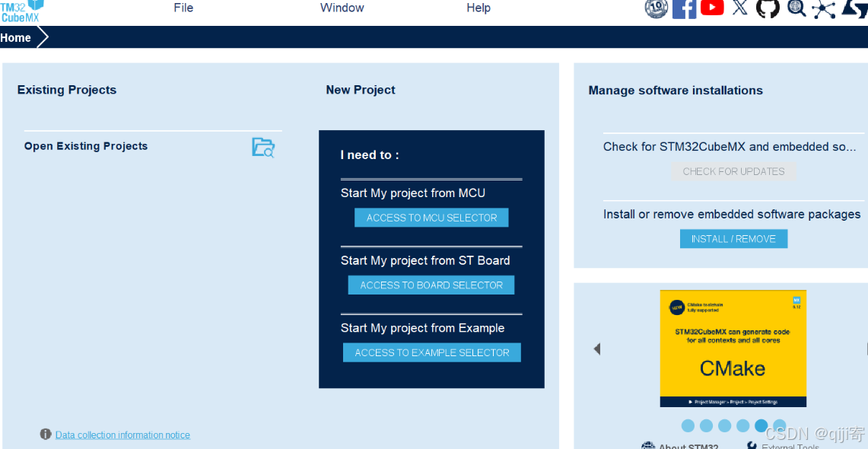Click ACCESS TO BOARD SELECTOR button
Image resolution: width=868 pixels, height=449 pixels.
tap(431, 285)
